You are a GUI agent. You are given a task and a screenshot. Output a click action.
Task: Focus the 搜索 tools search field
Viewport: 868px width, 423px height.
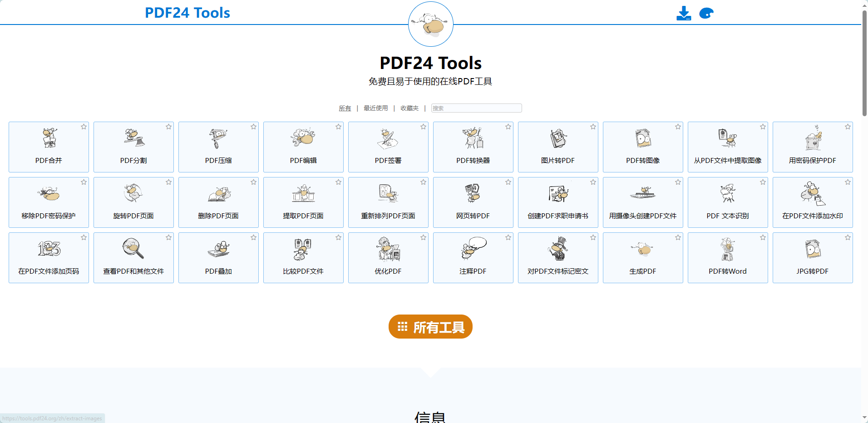pyautogui.click(x=477, y=108)
